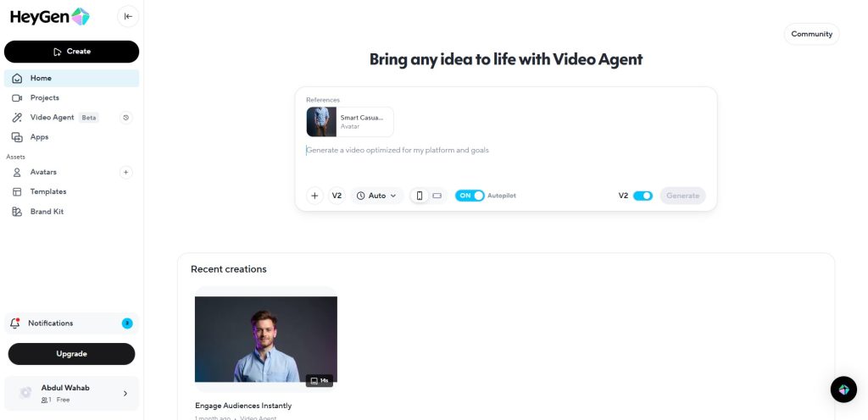868x420 pixels.
Task: Turn off the Autopilot toggle
Action: pos(470,196)
